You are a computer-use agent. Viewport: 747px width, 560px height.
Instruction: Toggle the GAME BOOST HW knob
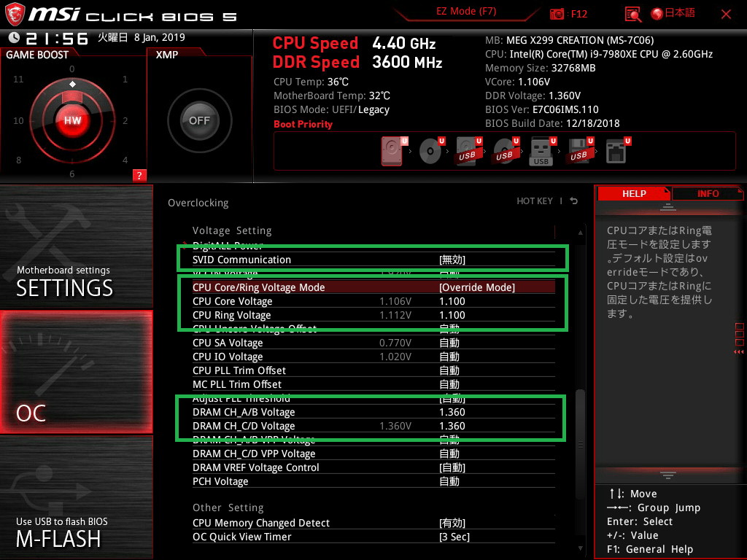(72, 120)
